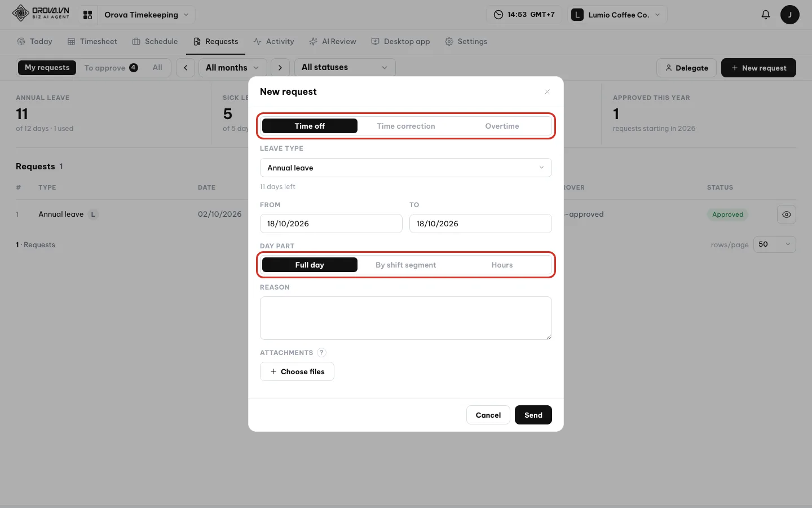
Task: Open the Timesheet tab
Action: click(92, 42)
